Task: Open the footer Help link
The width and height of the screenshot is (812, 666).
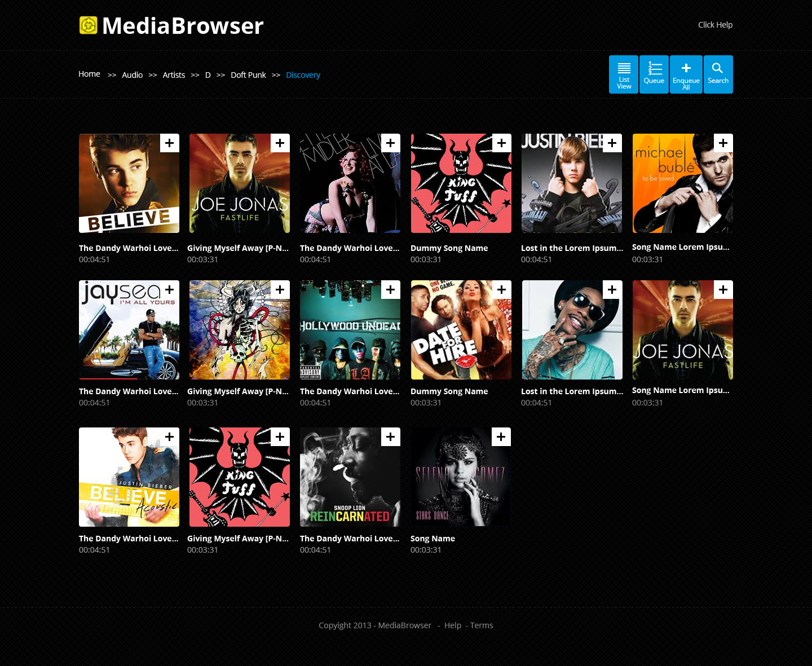Action: 453,625
